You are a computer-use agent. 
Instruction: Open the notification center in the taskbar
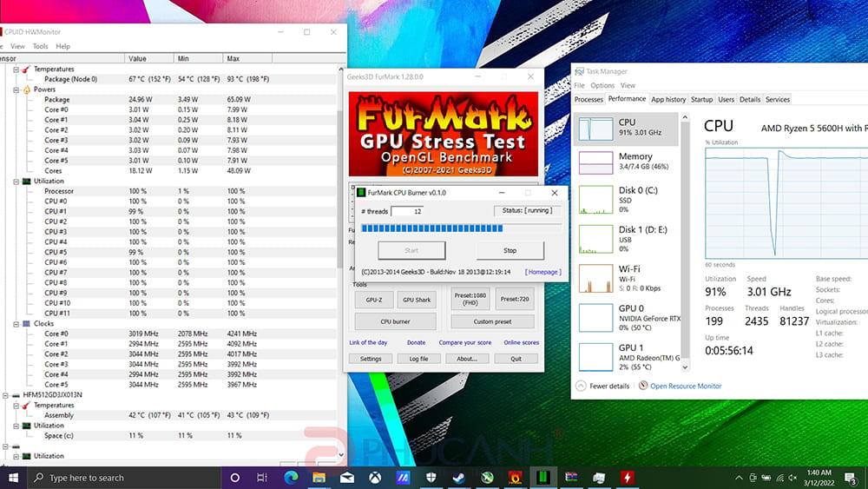851,478
